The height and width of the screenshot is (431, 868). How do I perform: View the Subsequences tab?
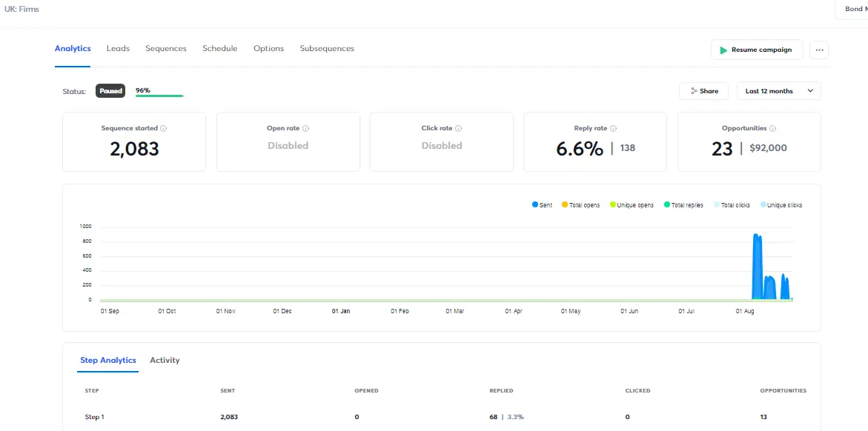pos(327,49)
